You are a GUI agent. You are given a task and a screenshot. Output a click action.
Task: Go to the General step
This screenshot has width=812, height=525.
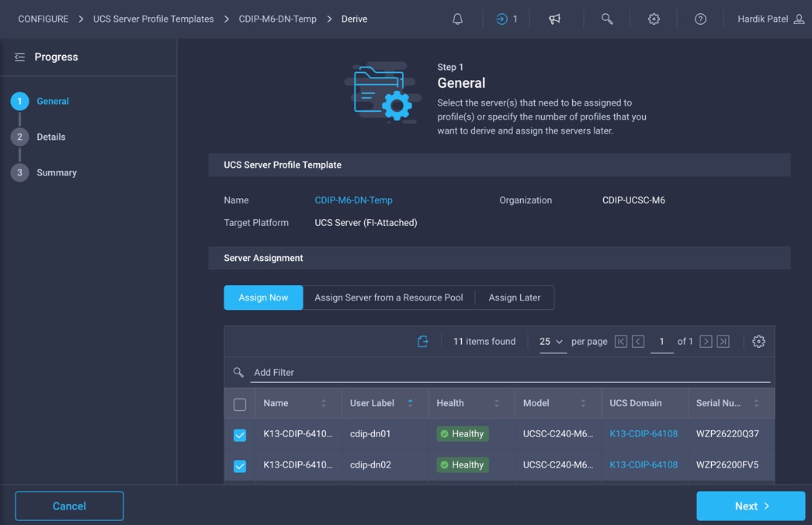[40, 101]
